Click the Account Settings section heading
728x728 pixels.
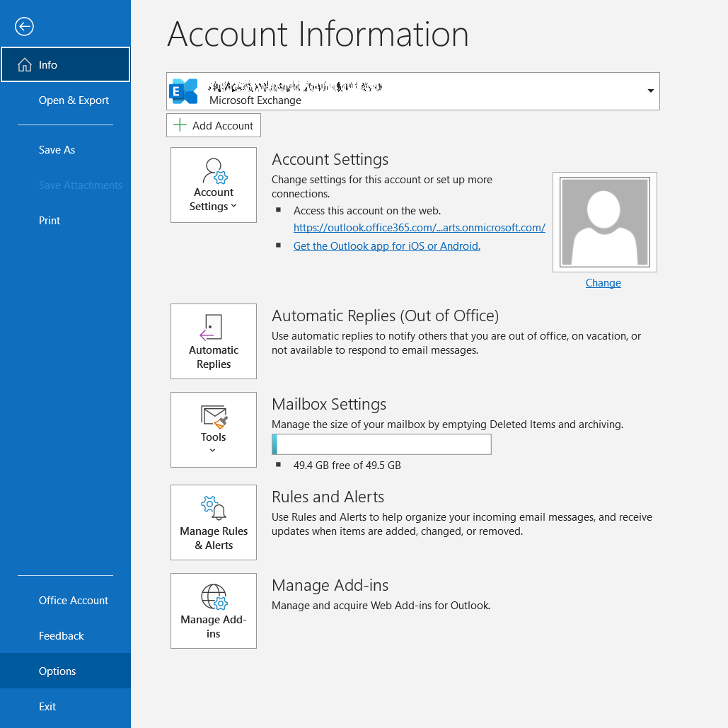click(x=330, y=159)
